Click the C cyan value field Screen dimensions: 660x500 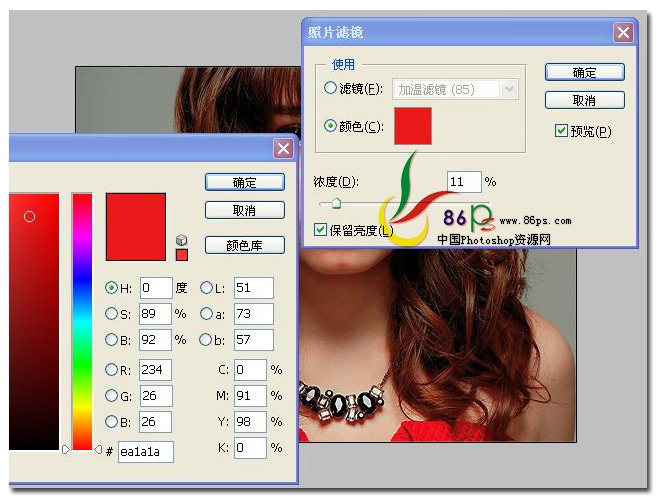click(x=250, y=370)
